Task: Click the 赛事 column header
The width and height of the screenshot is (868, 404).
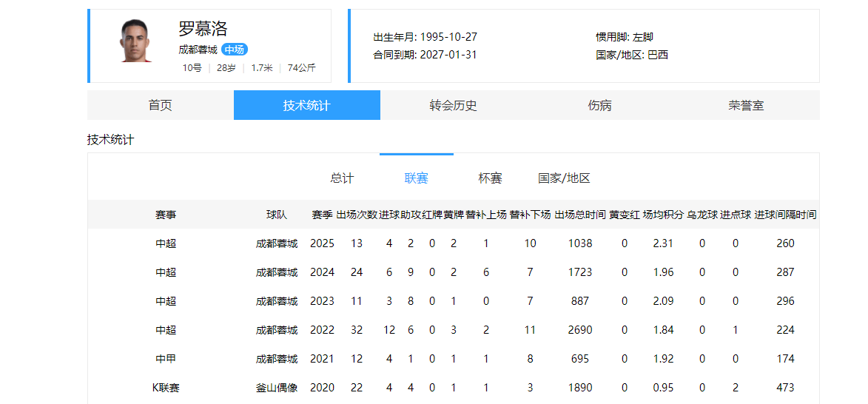Action: pyautogui.click(x=166, y=215)
